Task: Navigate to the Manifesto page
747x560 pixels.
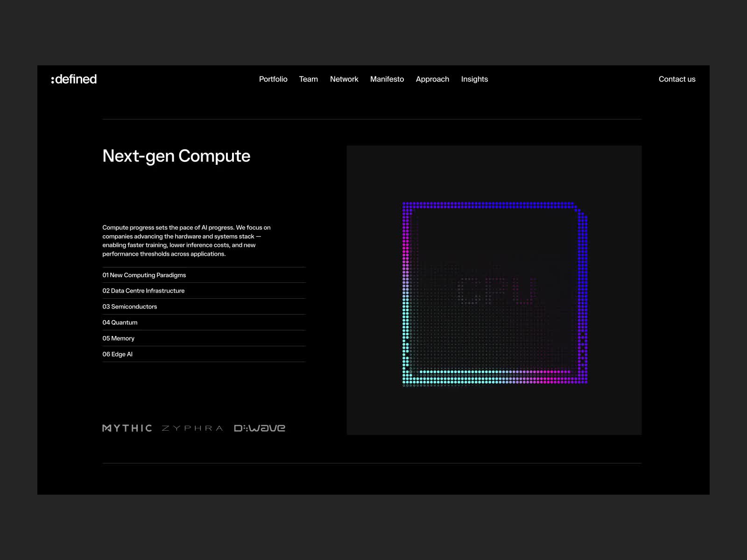Action: pos(387,79)
